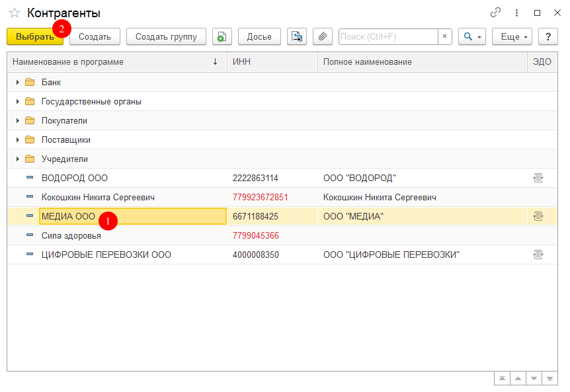Select ВОДОРОД ООО in the list
Screen dimensions: 570x392
coord(75,178)
